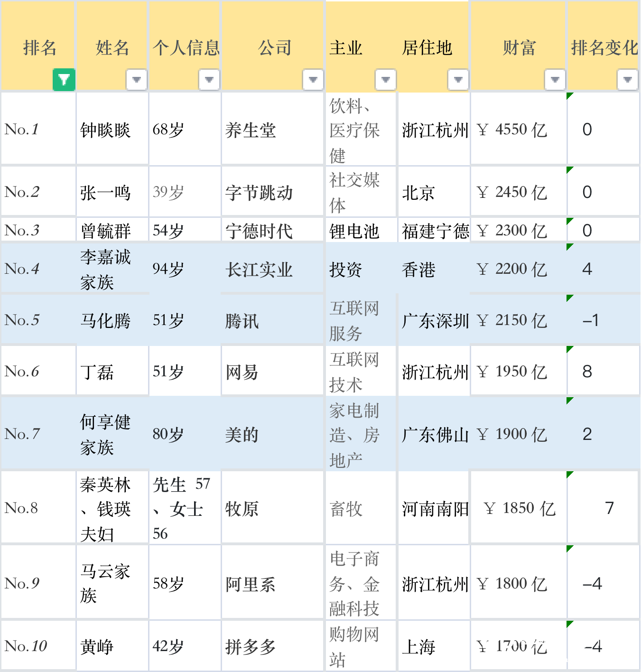The image size is (641, 672).
Task: Select the 排名 header cell
Action: [38, 46]
